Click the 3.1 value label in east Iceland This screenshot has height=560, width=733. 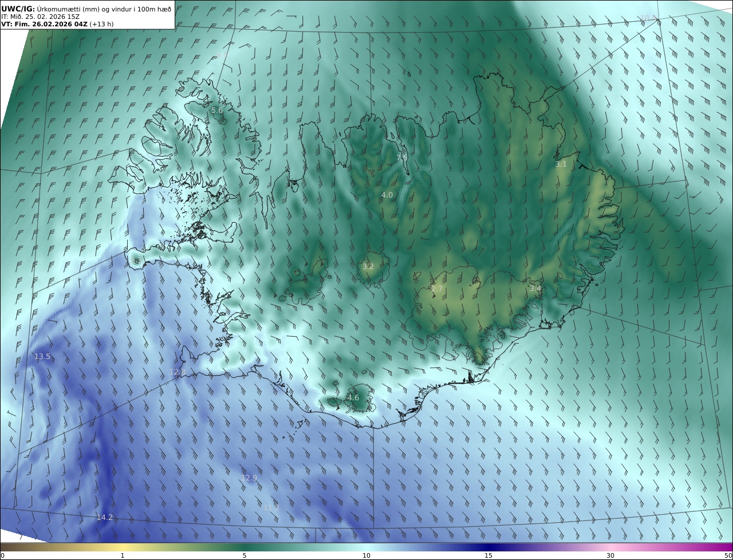pyautogui.click(x=561, y=164)
